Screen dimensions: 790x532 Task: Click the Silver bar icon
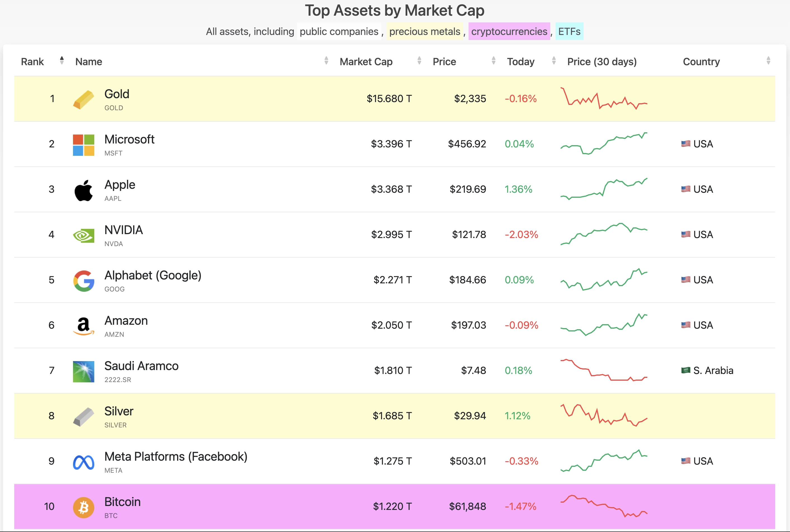tap(83, 417)
